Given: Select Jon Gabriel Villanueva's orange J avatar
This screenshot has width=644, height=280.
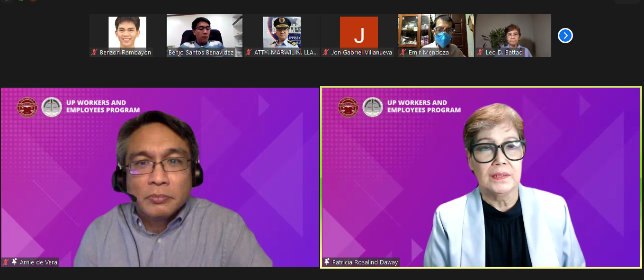Looking at the screenshot, I should 358,32.
